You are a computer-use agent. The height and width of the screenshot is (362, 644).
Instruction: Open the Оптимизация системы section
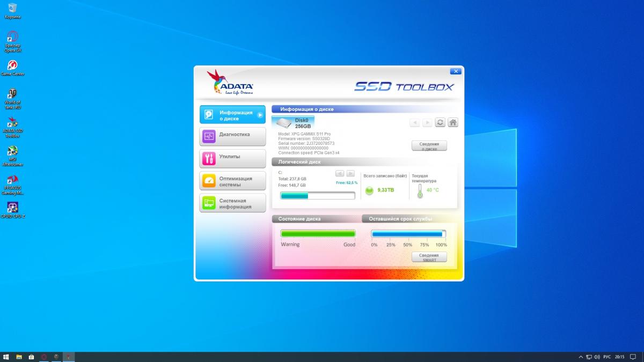[x=232, y=181]
